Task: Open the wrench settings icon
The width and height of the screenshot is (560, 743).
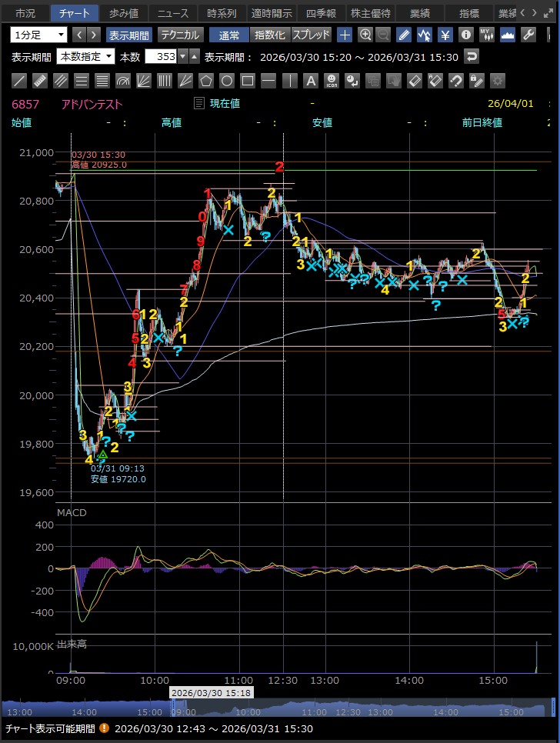Action: click(528, 35)
